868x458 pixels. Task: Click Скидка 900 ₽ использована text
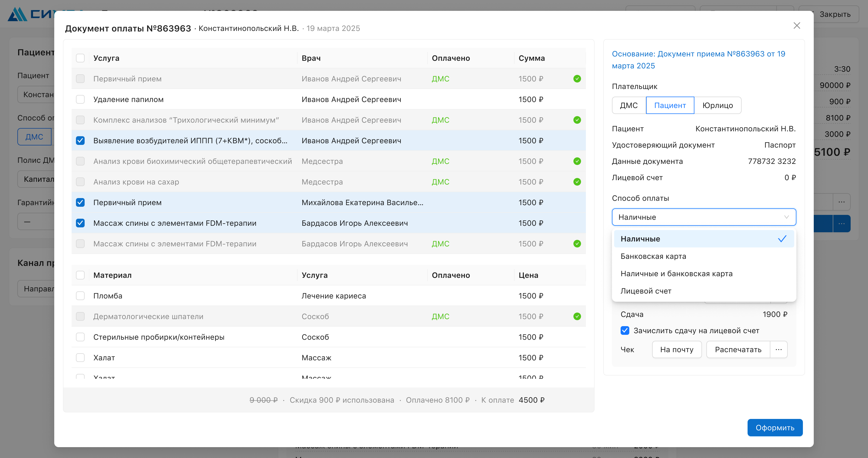coord(342,400)
